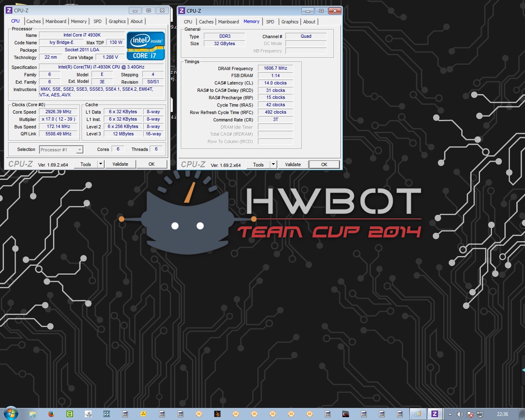This screenshot has height=420, width=525.
Task: Click the tRFC value 492 clocks
Action: click(x=275, y=112)
